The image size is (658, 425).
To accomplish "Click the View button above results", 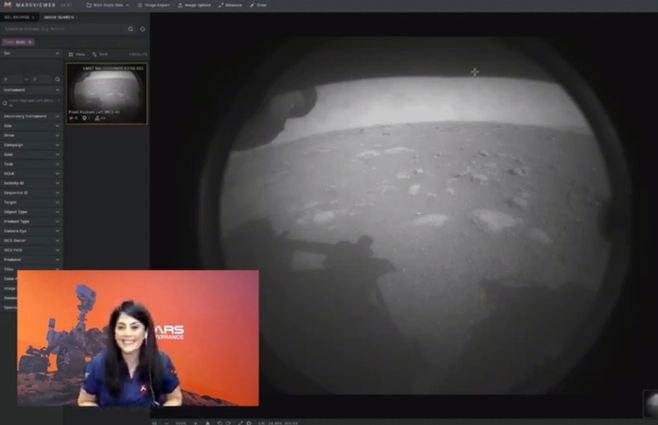I will click(79, 54).
